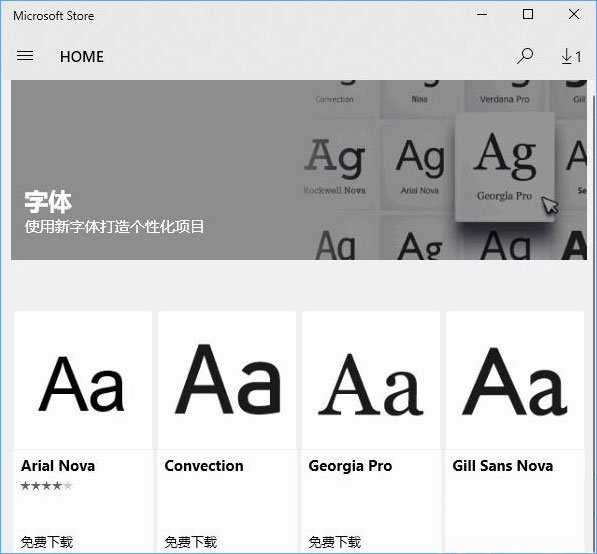Viewport: 597px width, 554px height.
Task: Click the Arial Nova tile in the banner
Action: pyautogui.click(x=419, y=167)
